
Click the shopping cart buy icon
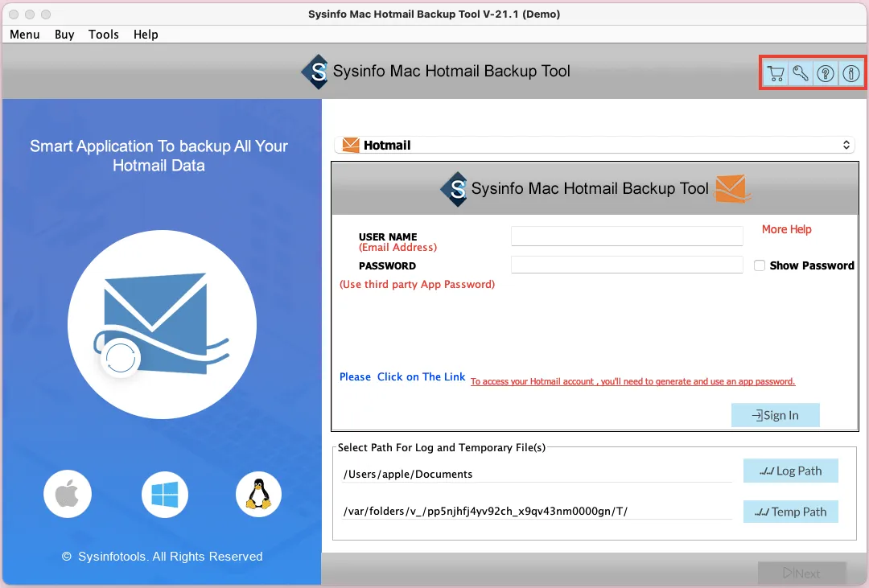pos(776,73)
